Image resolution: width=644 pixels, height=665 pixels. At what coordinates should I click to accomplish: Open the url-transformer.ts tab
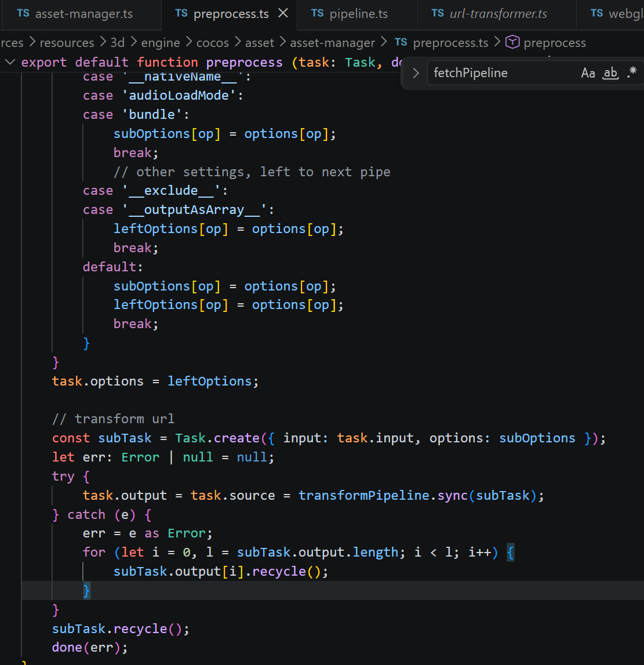click(497, 14)
